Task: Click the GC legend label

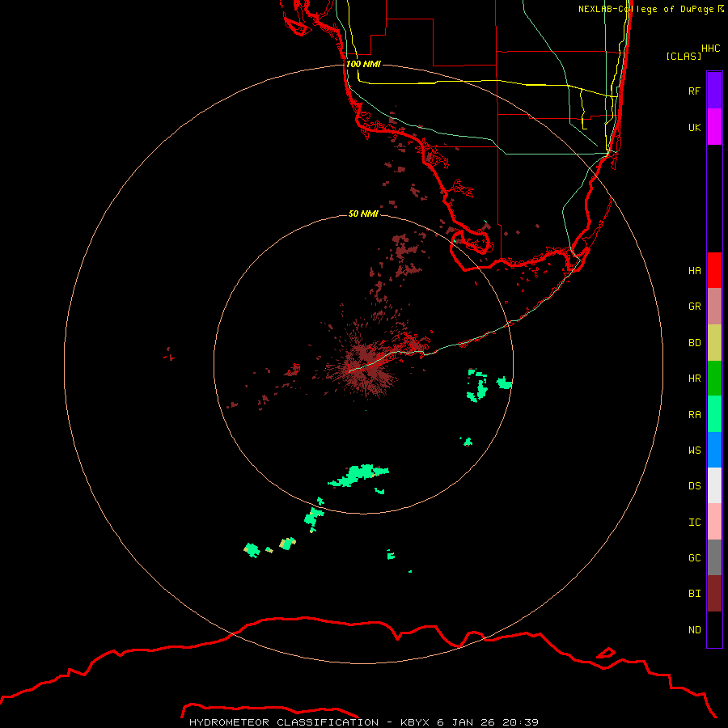Action: (695, 557)
